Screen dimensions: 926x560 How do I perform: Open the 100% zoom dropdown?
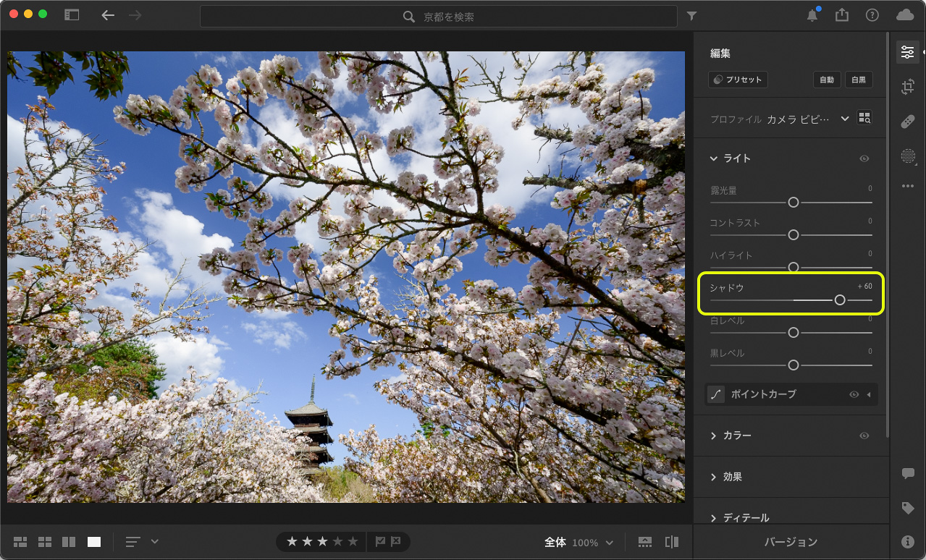592,542
